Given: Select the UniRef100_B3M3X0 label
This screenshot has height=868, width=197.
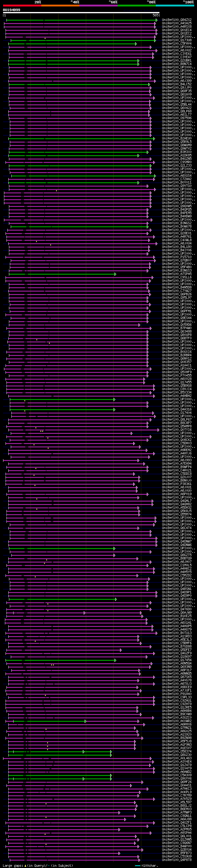Looking at the screenshot, I should click(x=177, y=152).
